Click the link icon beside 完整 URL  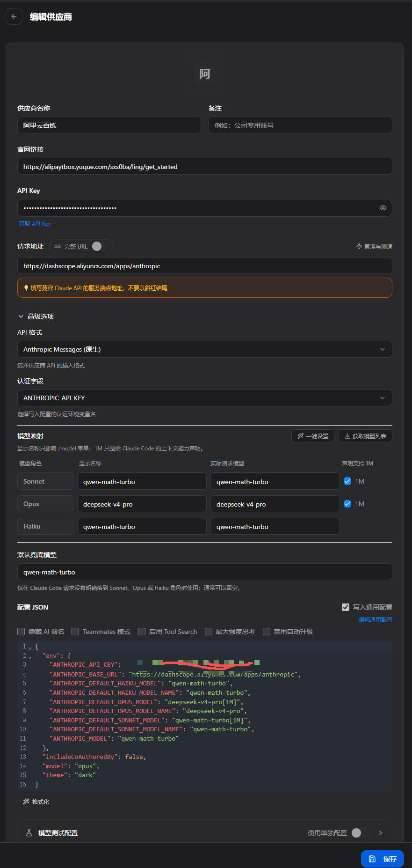point(58,246)
